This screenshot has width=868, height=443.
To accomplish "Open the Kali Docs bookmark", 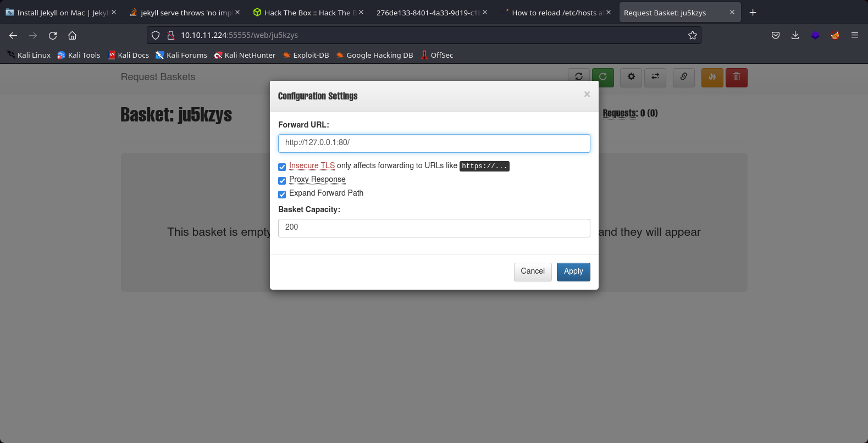I will pos(128,55).
